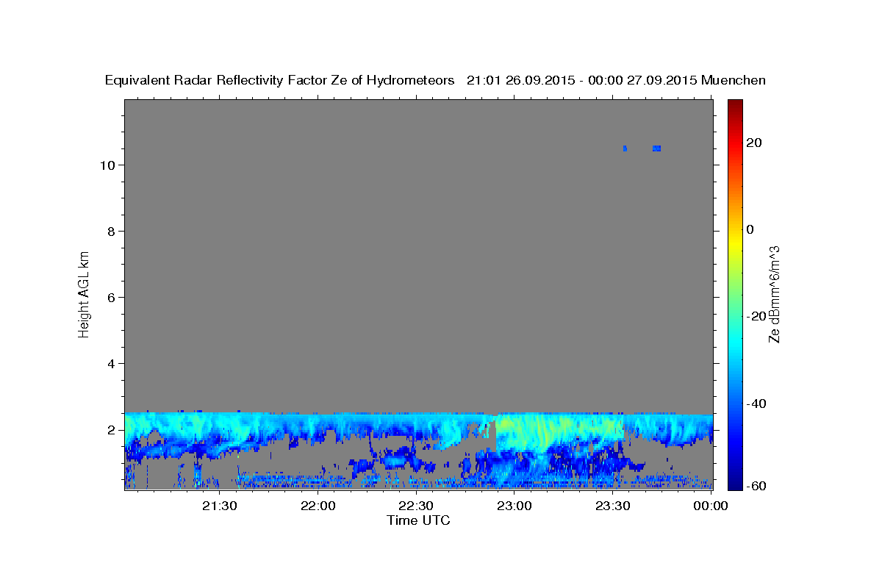Click the colorbar label -40

point(756,404)
